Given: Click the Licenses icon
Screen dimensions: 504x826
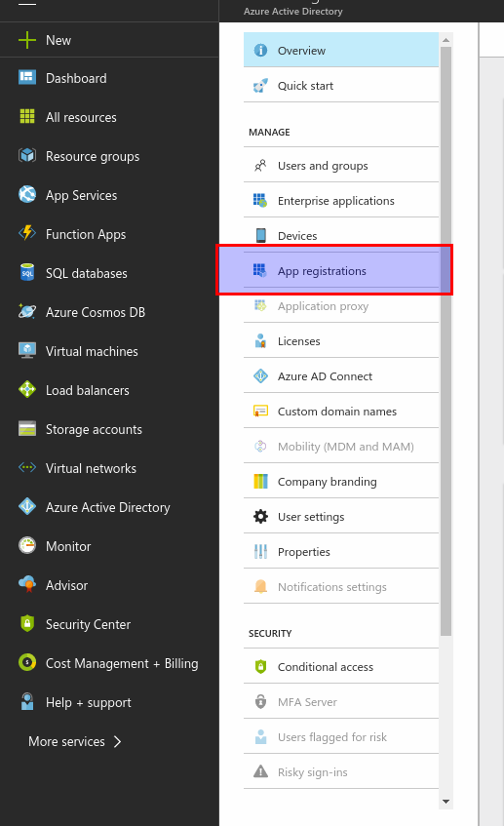Looking at the screenshot, I should coord(260,340).
